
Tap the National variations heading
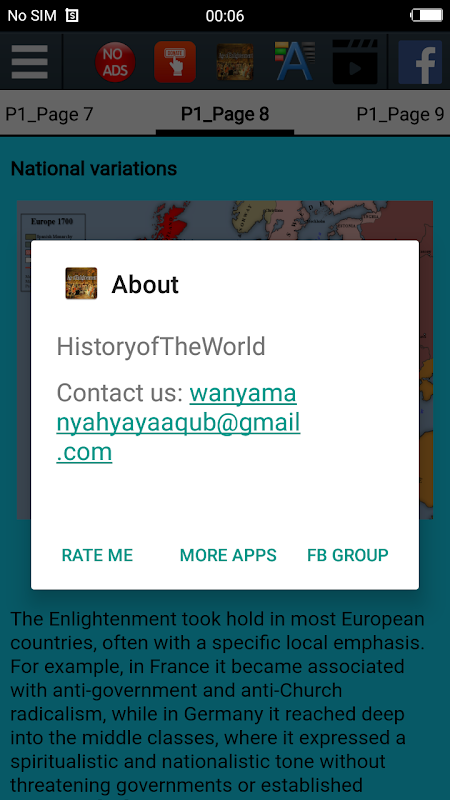click(x=94, y=168)
